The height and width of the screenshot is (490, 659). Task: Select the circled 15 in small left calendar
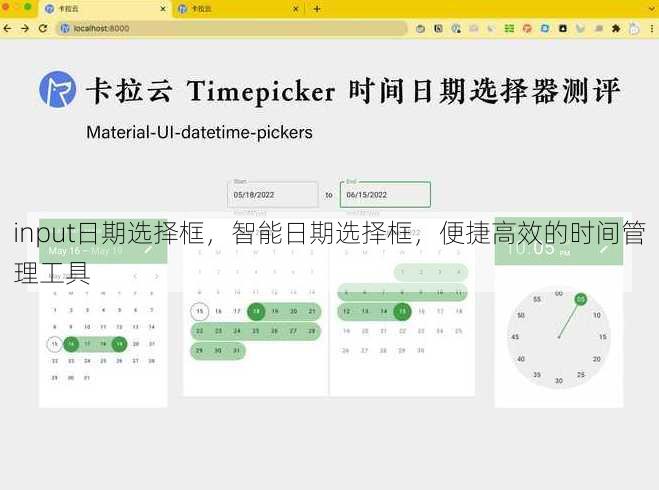[54, 344]
